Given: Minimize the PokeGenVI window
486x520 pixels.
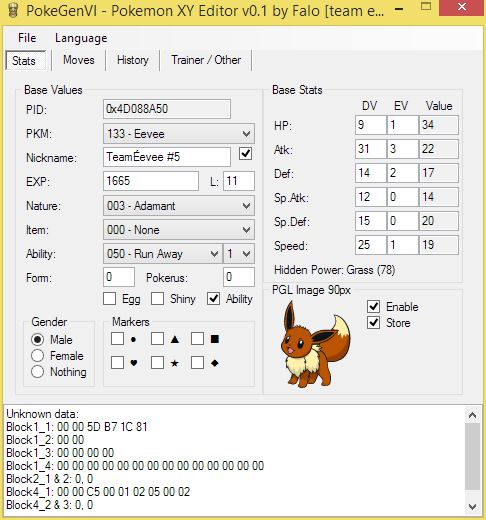Looking at the screenshot, I should [x=398, y=9].
